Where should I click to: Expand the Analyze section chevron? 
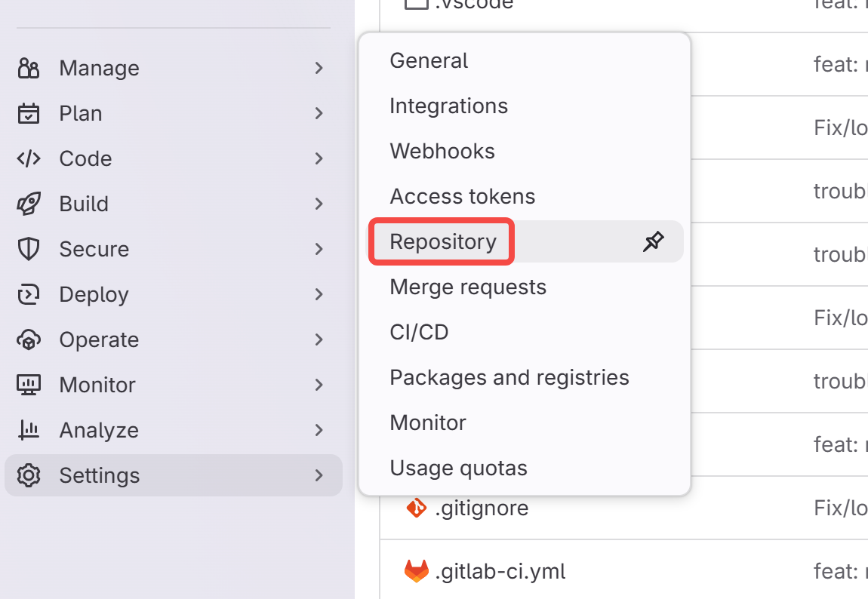coord(319,430)
